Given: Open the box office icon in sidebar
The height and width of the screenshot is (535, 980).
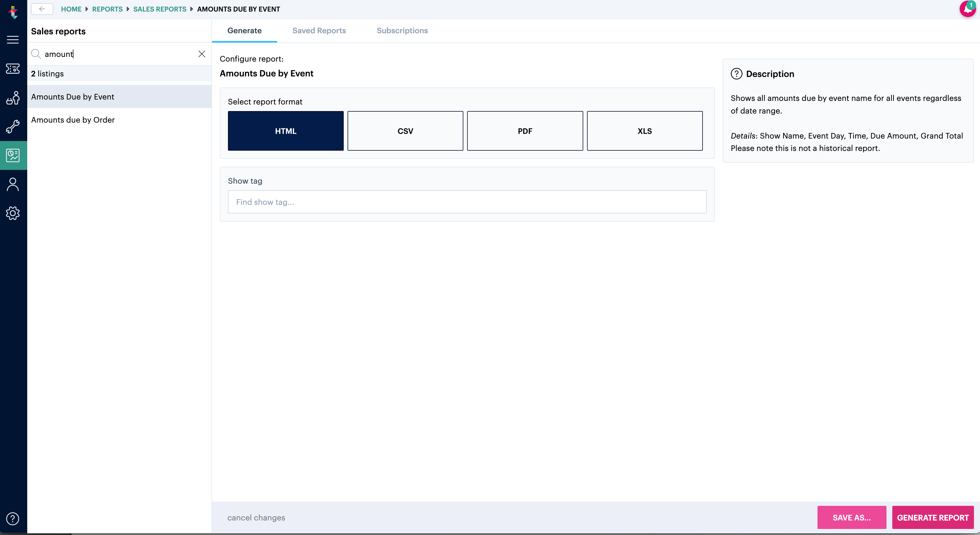Looking at the screenshot, I should pyautogui.click(x=13, y=98).
